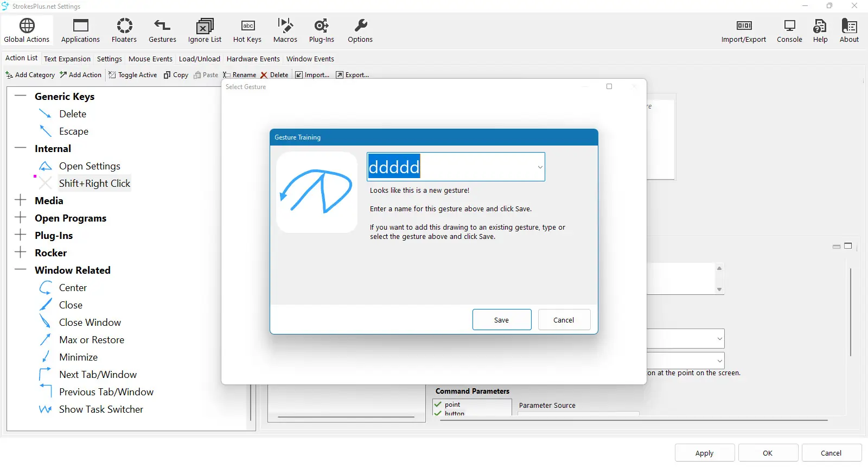Click Copy in the action toolbar
868x467 pixels.
[x=176, y=75]
